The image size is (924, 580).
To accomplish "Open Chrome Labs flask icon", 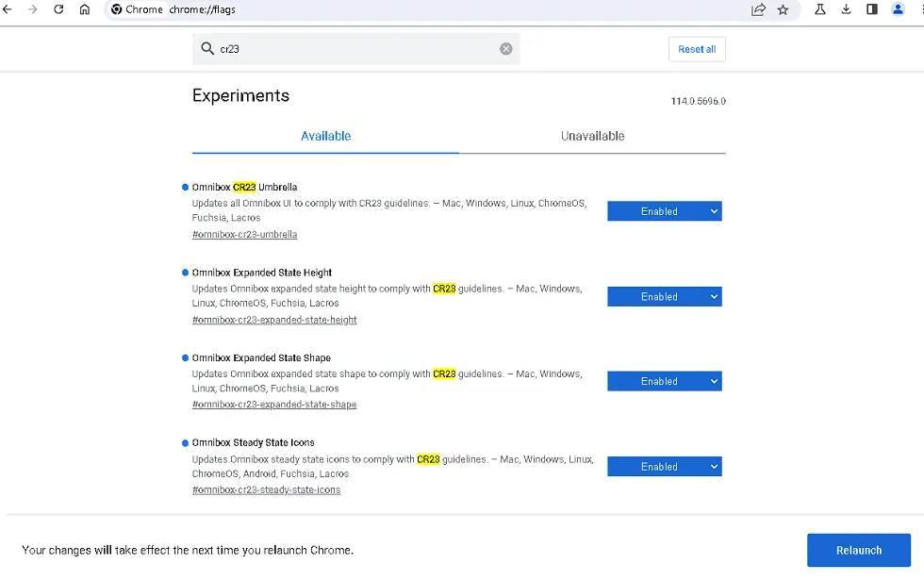I will pyautogui.click(x=820, y=9).
